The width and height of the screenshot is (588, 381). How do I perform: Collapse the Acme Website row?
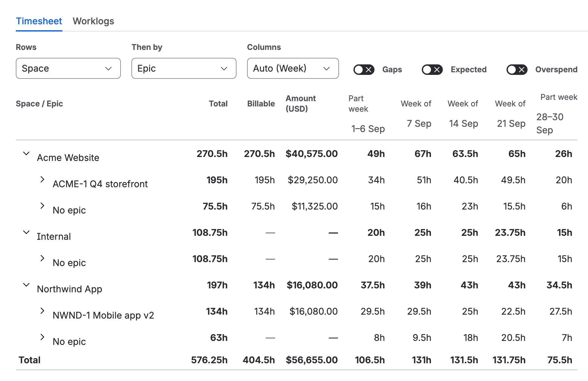pyautogui.click(x=26, y=153)
